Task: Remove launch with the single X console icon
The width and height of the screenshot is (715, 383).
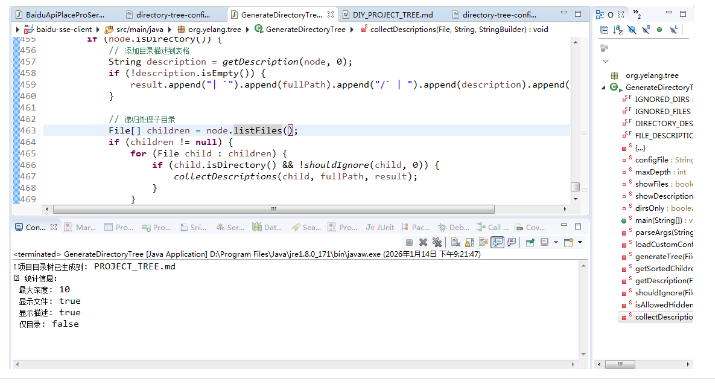Action: [423, 243]
